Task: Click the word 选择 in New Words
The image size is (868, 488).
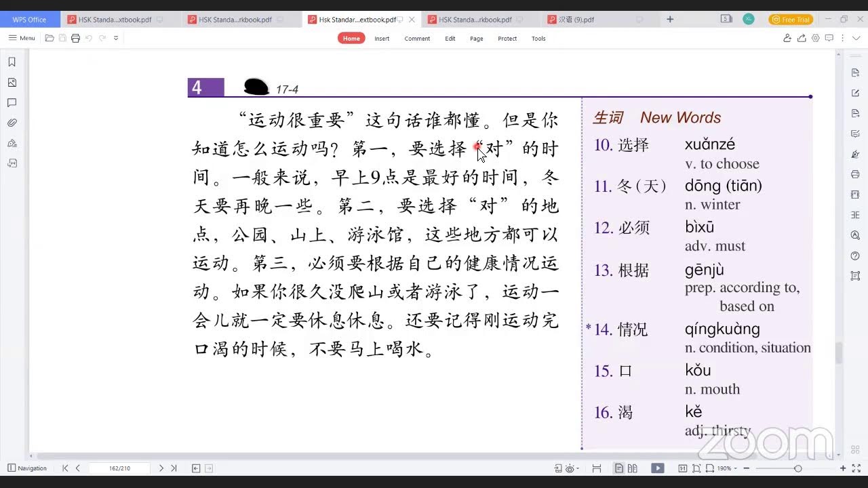Action: coord(633,144)
